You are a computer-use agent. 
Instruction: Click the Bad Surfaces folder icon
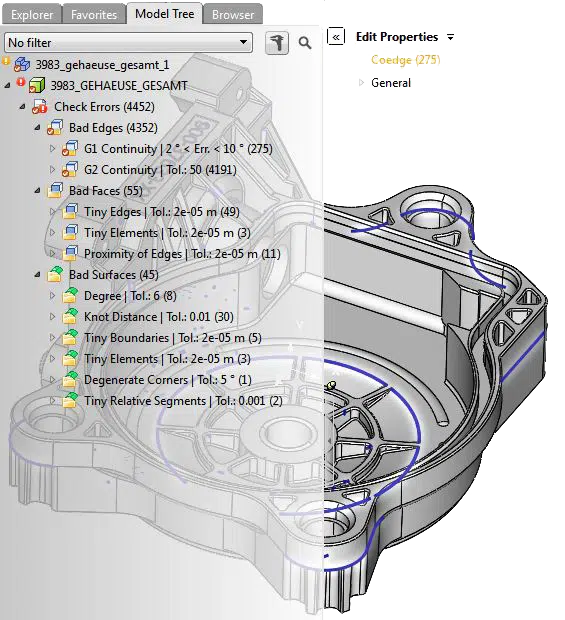pyautogui.click(x=55, y=274)
